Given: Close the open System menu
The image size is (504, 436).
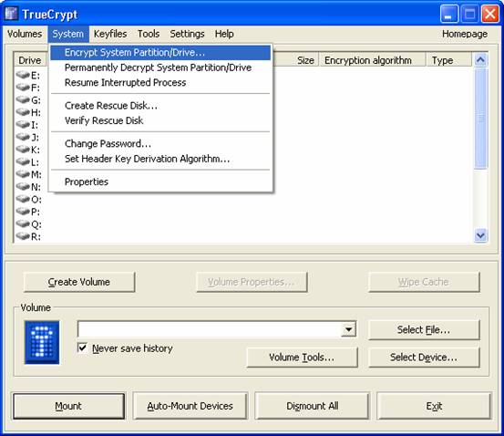Looking at the screenshot, I should pos(68,34).
